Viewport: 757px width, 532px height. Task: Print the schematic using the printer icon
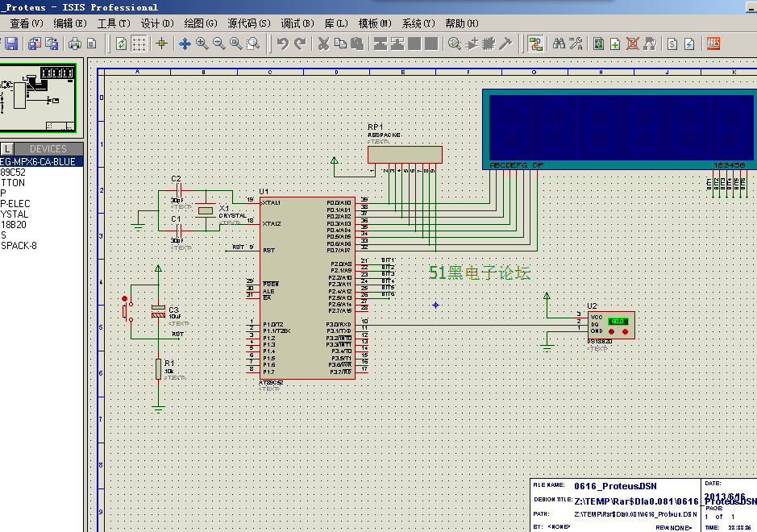point(74,44)
